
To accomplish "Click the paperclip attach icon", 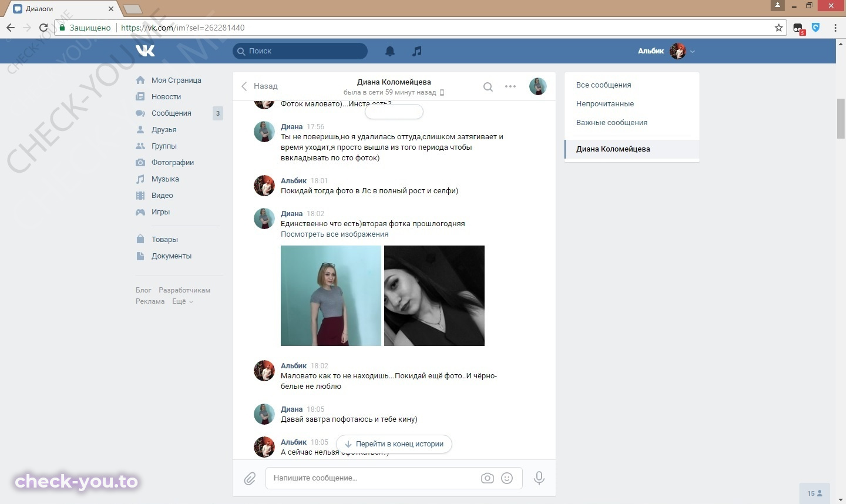I will tap(250, 479).
